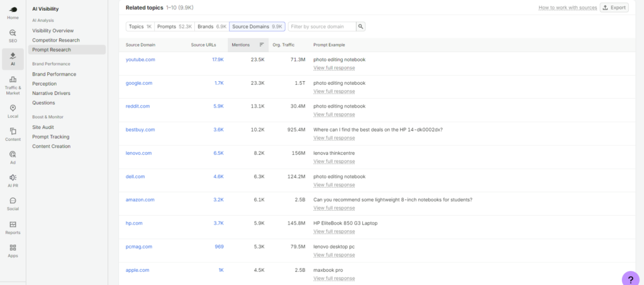Open the Ad section icon
644x285 pixels.
tap(13, 154)
